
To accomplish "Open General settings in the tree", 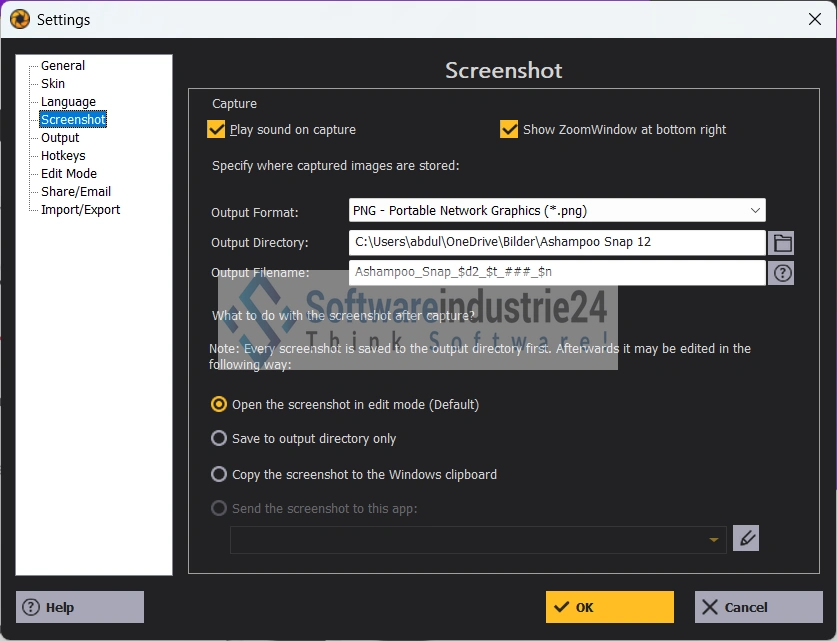I will [63, 66].
